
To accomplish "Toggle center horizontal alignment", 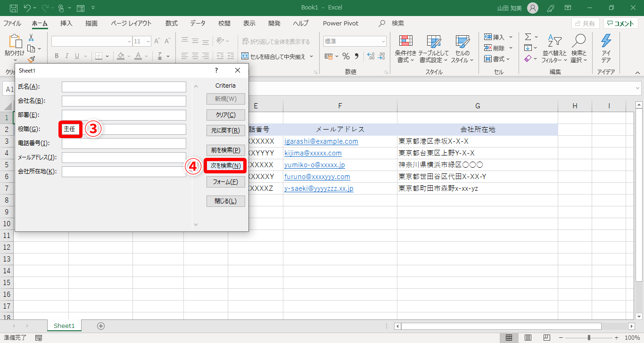I will click(x=194, y=56).
